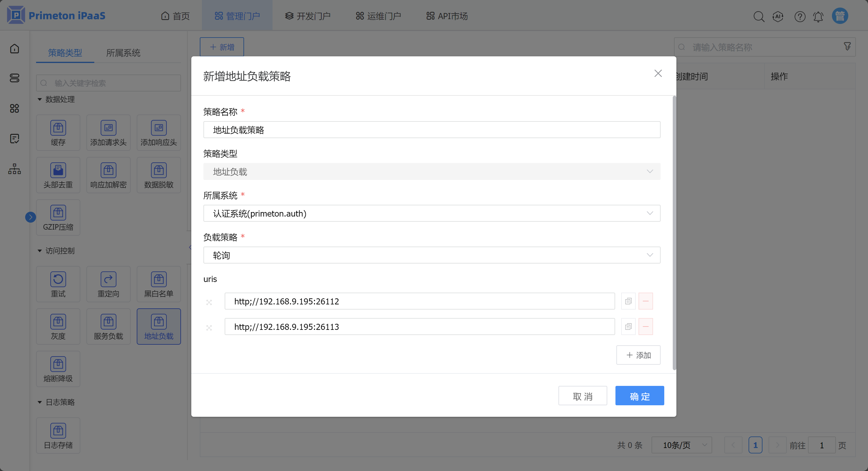Open the 负载策略 轮询 dropdown
Viewport: 868px width, 471px height.
431,255
